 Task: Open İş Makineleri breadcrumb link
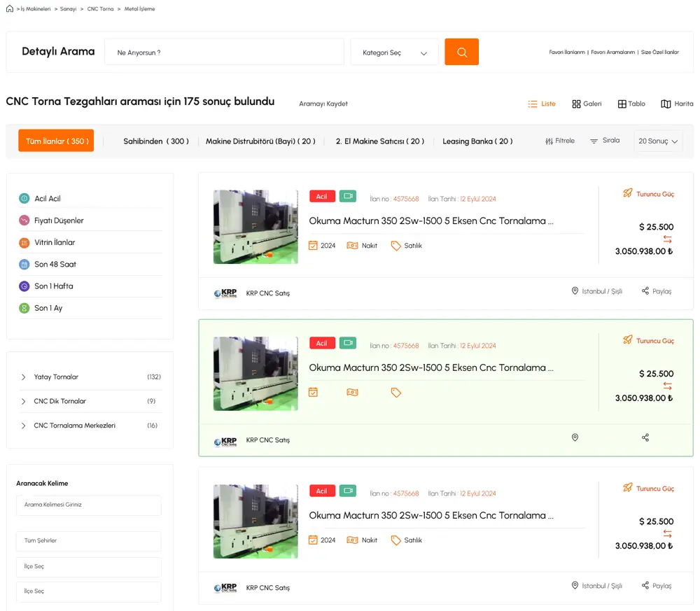tap(36, 9)
